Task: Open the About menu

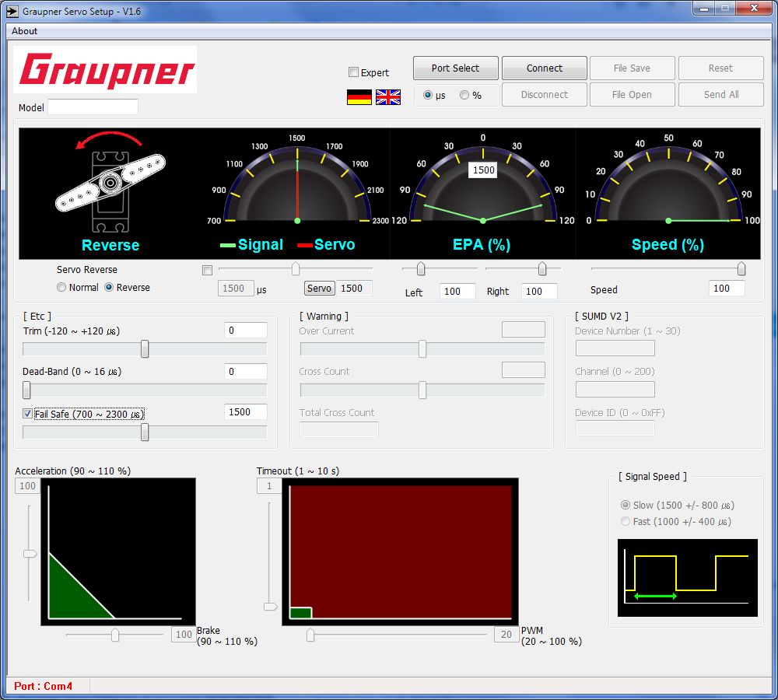Action: [x=24, y=31]
